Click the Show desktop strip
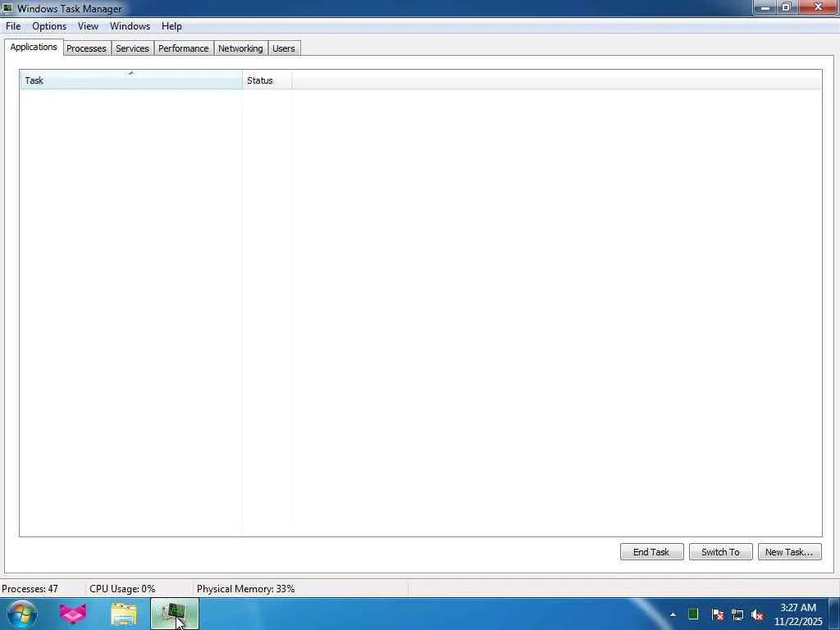840x630 pixels. 834,614
